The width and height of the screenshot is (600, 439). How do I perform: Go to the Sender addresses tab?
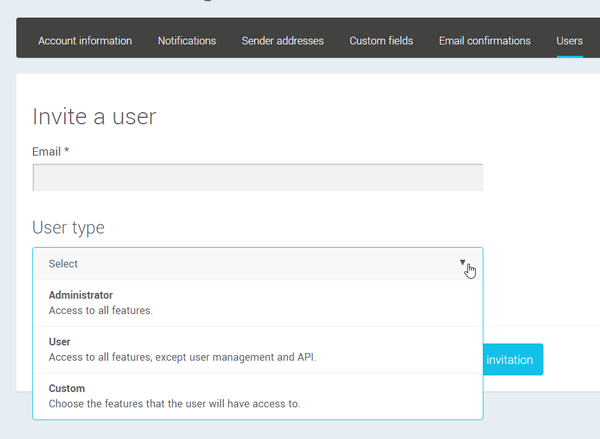click(282, 41)
